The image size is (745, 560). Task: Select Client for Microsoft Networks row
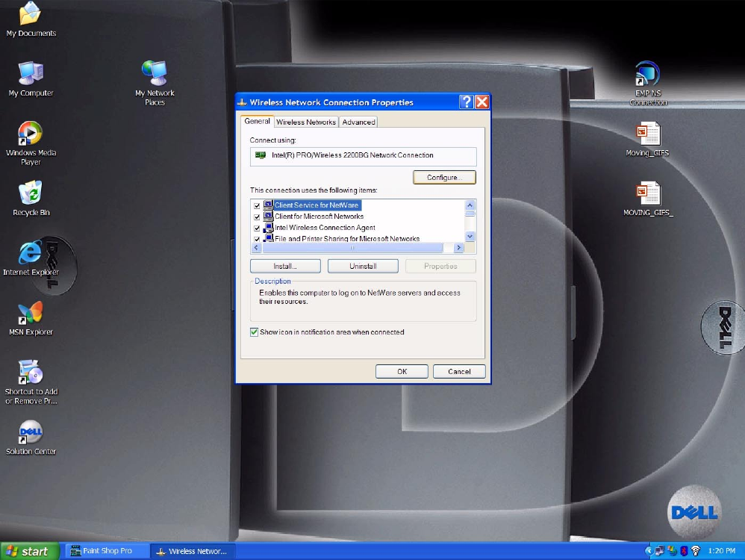coord(319,217)
